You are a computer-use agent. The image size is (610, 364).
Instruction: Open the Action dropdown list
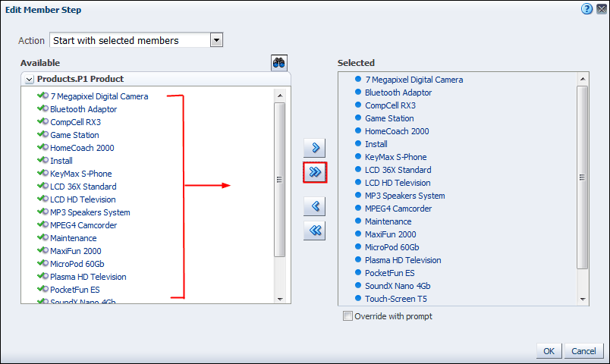click(x=216, y=40)
